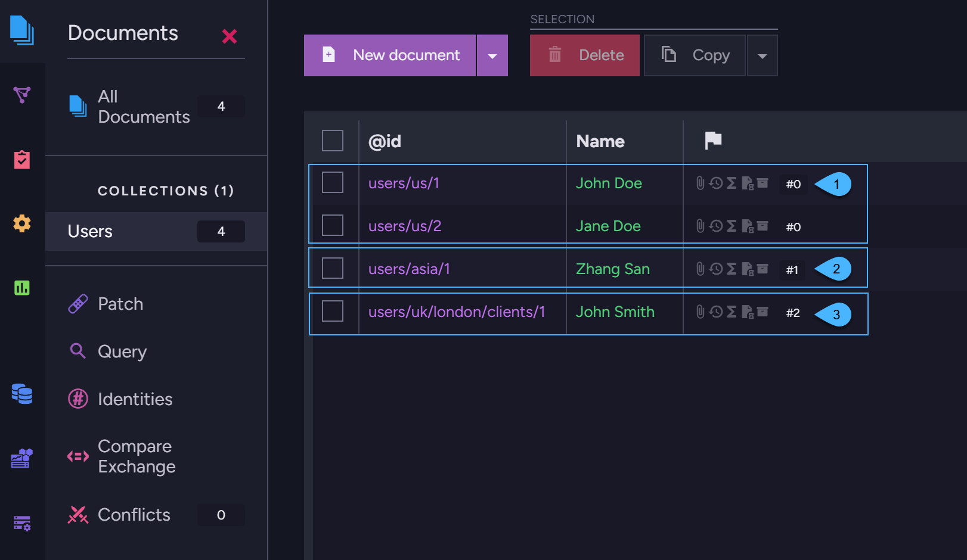967x560 pixels.
Task: Click the flag column header icon
Action: [x=713, y=141]
